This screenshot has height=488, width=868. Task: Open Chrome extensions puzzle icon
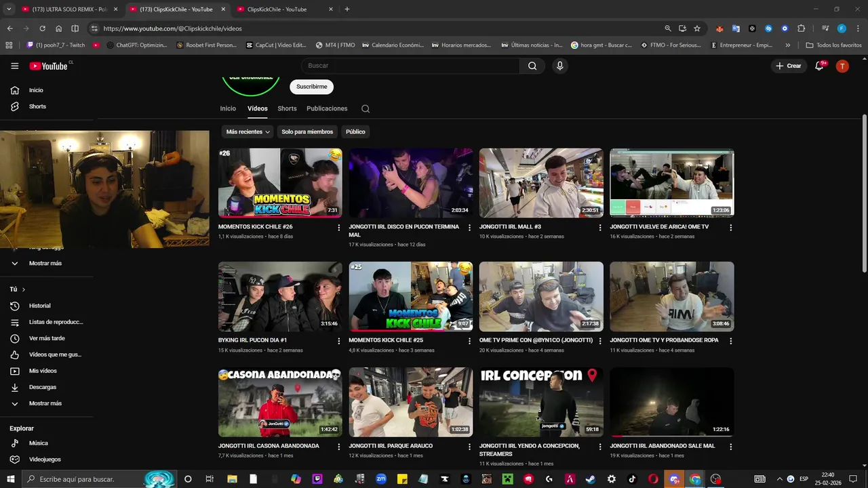pos(801,28)
